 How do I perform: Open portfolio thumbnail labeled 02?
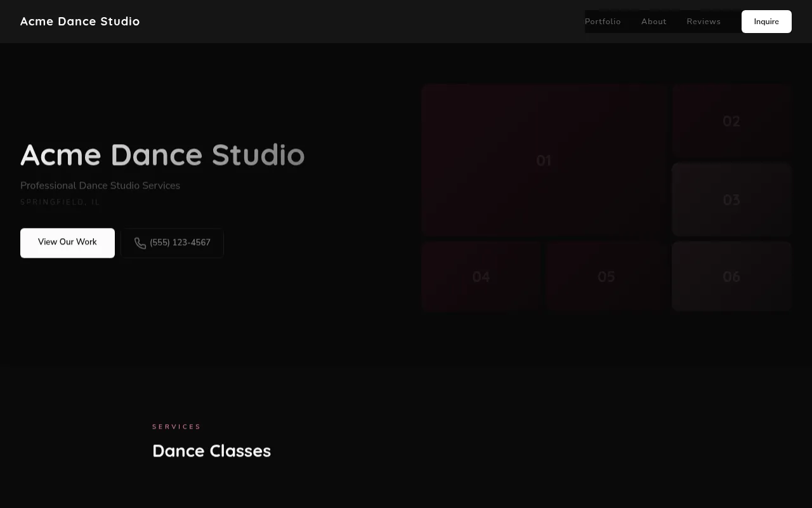[731, 121]
